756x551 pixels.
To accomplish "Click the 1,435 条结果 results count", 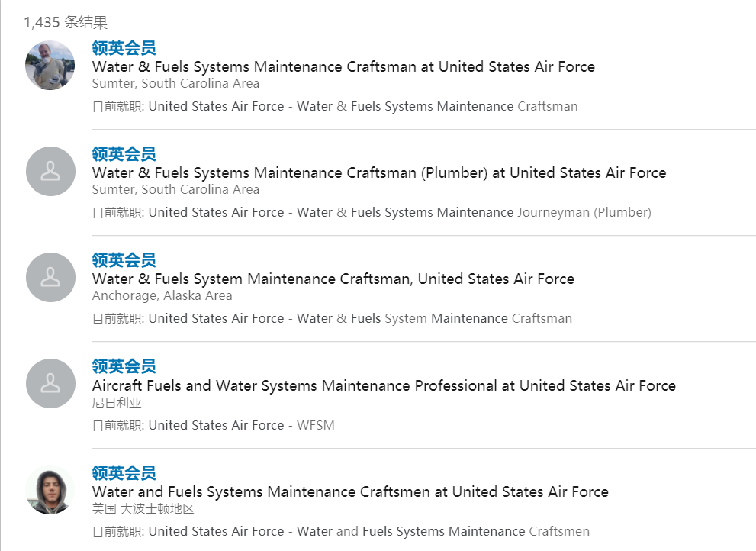I will click(x=66, y=22).
